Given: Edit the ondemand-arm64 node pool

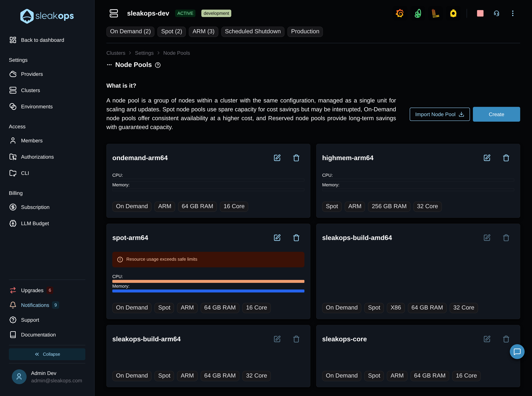Looking at the screenshot, I should click(277, 158).
